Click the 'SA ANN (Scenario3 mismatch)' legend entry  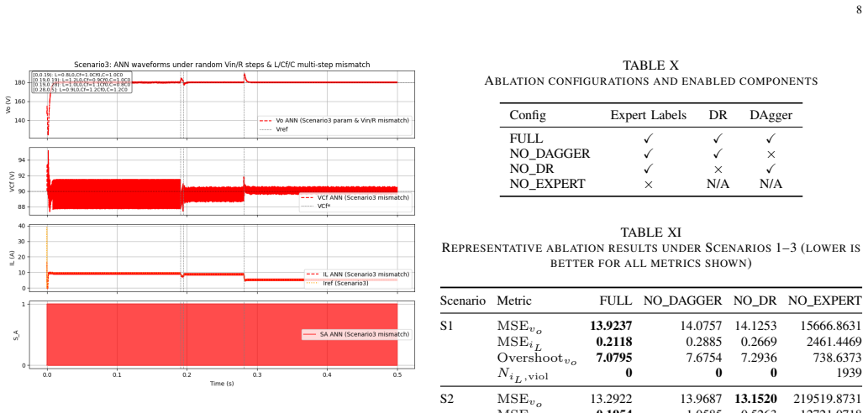click(x=357, y=334)
